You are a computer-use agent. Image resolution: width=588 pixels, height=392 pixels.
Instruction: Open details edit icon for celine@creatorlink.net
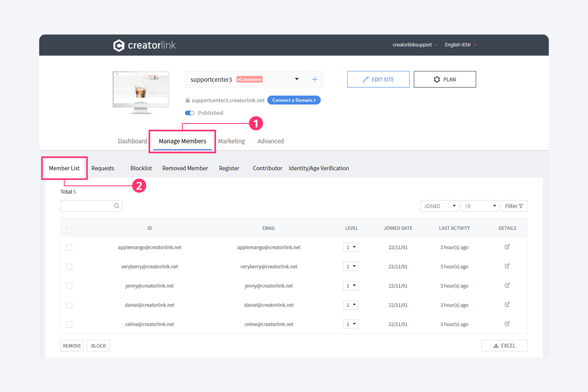(507, 324)
